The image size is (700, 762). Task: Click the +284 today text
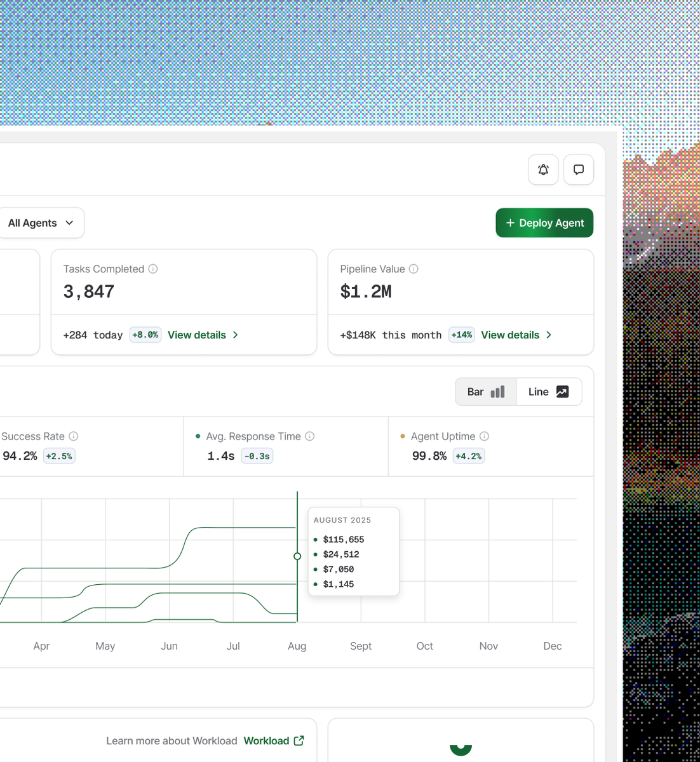click(93, 335)
